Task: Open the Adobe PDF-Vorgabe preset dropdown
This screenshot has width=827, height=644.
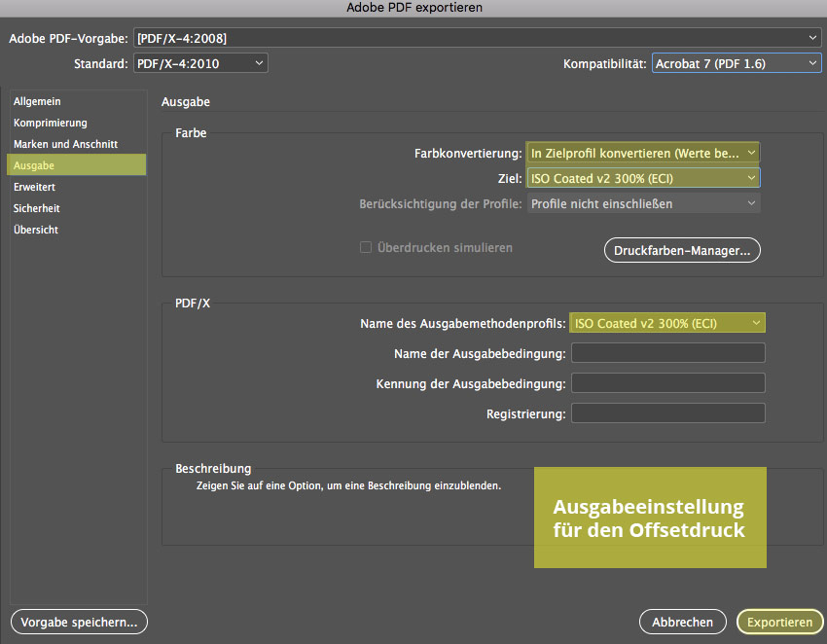Action: 477,38
